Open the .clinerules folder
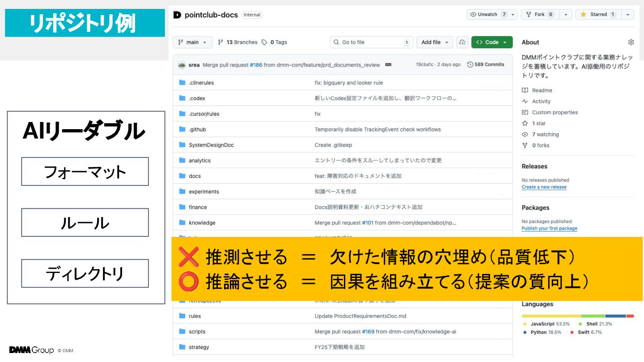 point(201,83)
